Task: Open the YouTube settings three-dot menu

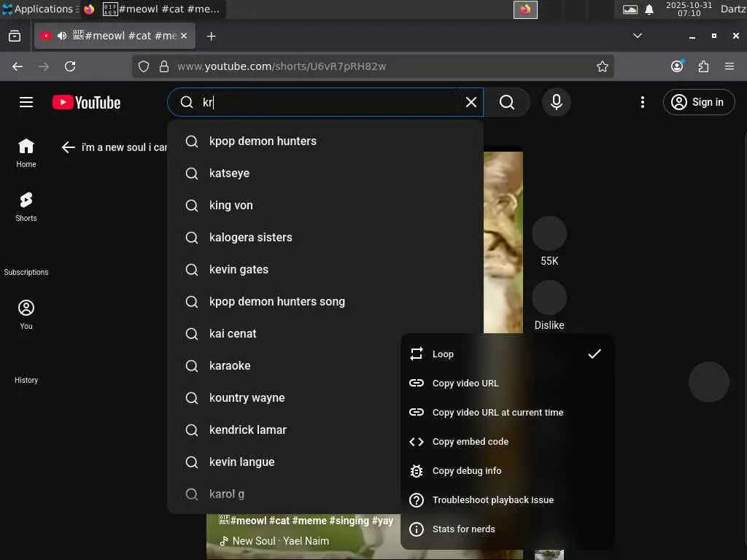Action: [642, 102]
